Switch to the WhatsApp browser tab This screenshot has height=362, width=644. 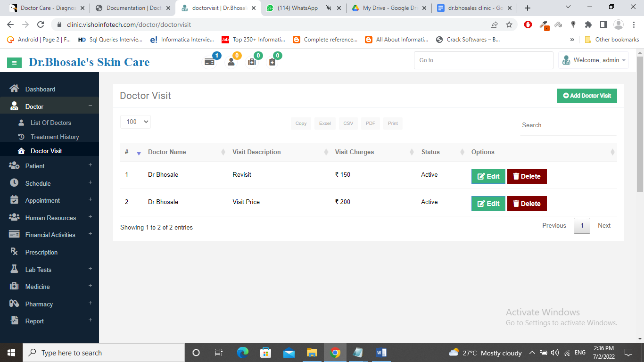297,8
